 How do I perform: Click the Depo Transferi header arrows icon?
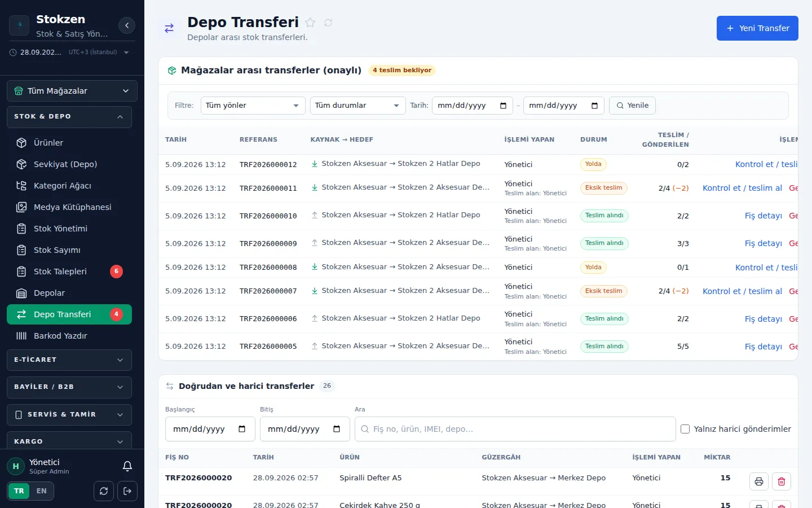click(169, 28)
